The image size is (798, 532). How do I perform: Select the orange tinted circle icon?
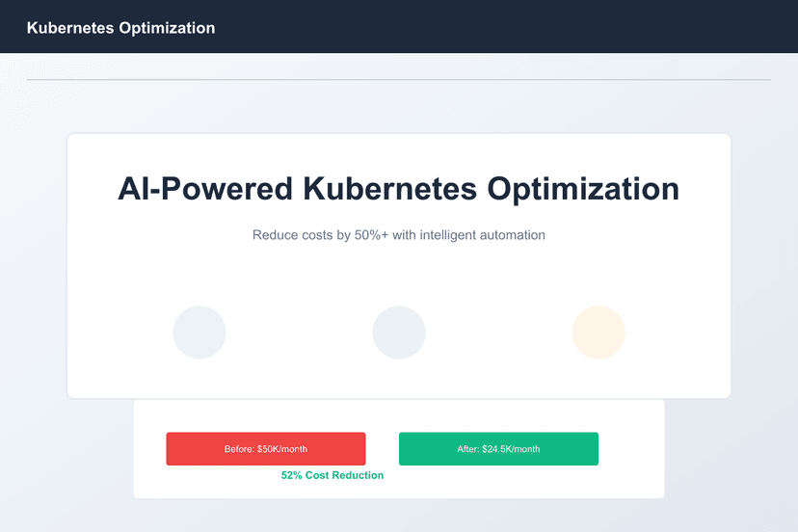tap(598, 332)
